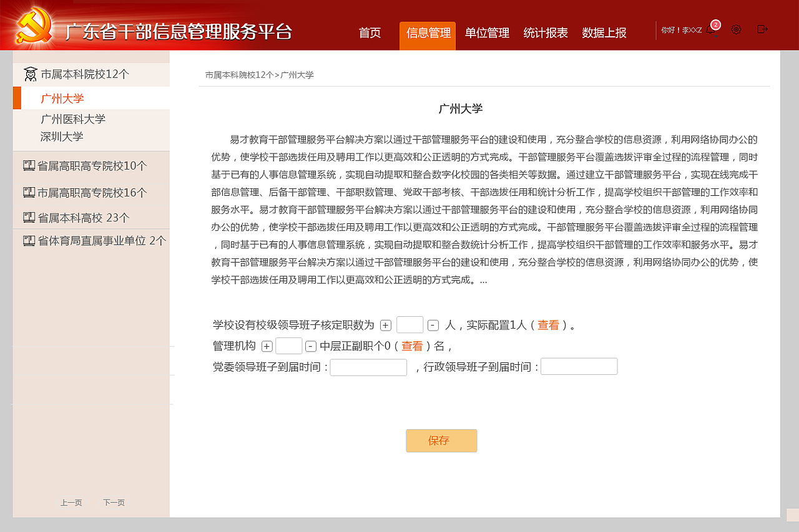Click page heading 广州大学
Screen dimensions: 799x532
461,109
